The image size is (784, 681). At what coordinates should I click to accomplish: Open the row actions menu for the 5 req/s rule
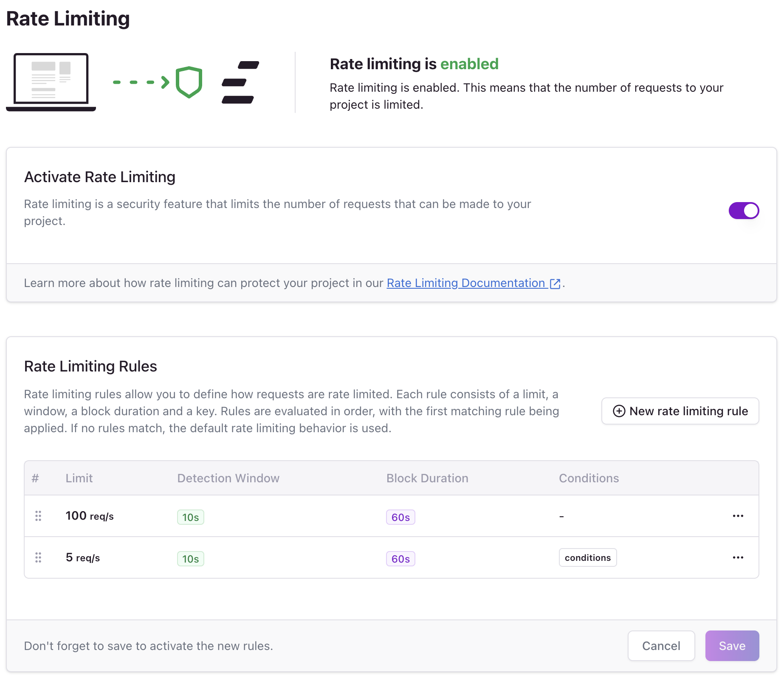click(x=738, y=557)
